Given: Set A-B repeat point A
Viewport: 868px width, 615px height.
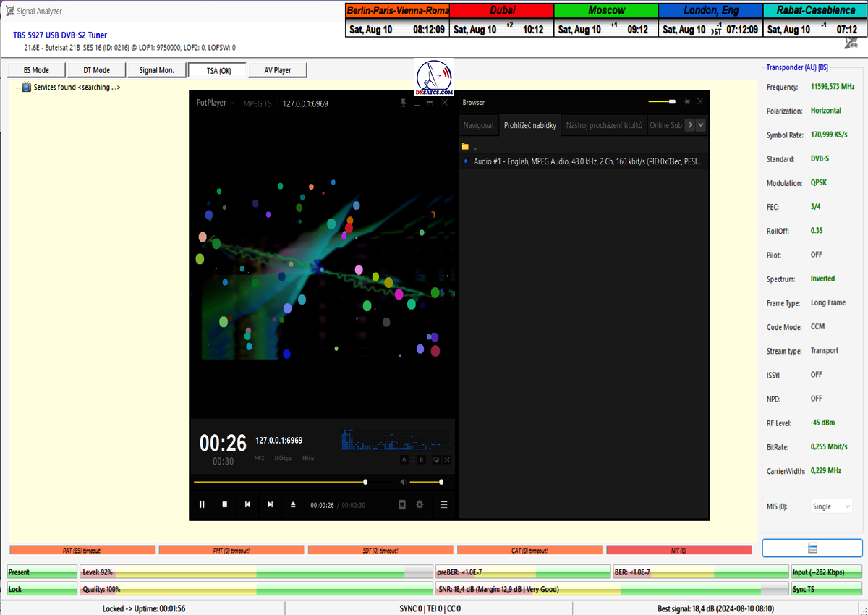Looking at the screenshot, I should pyautogui.click(x=404, y=459).
